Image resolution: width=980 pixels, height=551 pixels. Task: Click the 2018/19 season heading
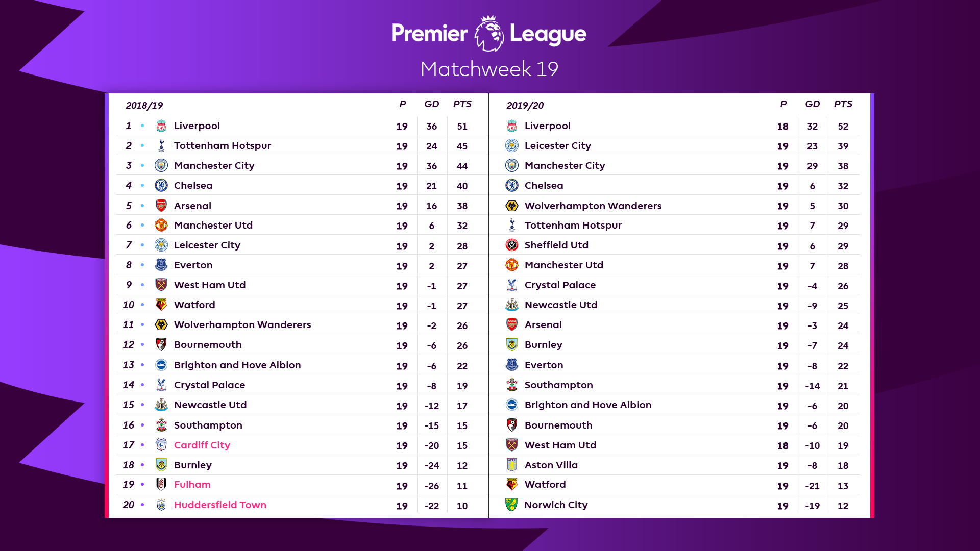pos(144,105)
